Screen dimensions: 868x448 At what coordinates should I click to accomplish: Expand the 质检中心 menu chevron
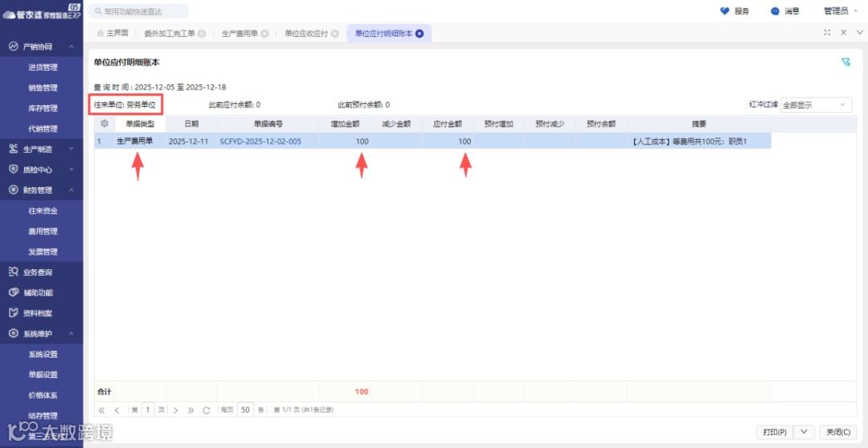72,170
